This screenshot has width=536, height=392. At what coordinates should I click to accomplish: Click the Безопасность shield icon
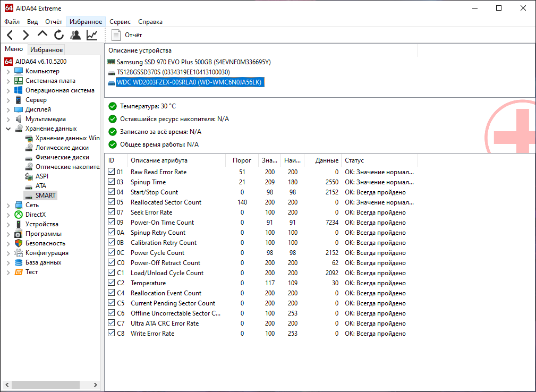(19, 243)
